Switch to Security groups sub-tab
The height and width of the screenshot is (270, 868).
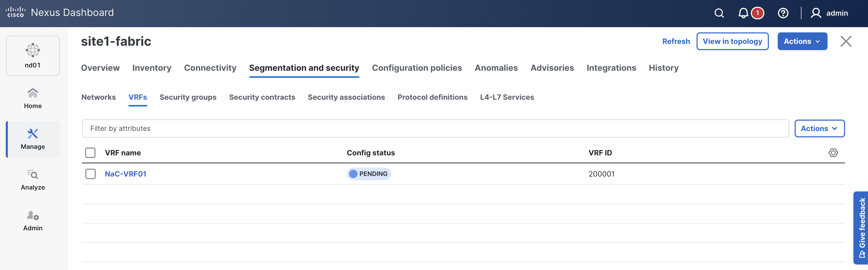click(x=188, y=97)
